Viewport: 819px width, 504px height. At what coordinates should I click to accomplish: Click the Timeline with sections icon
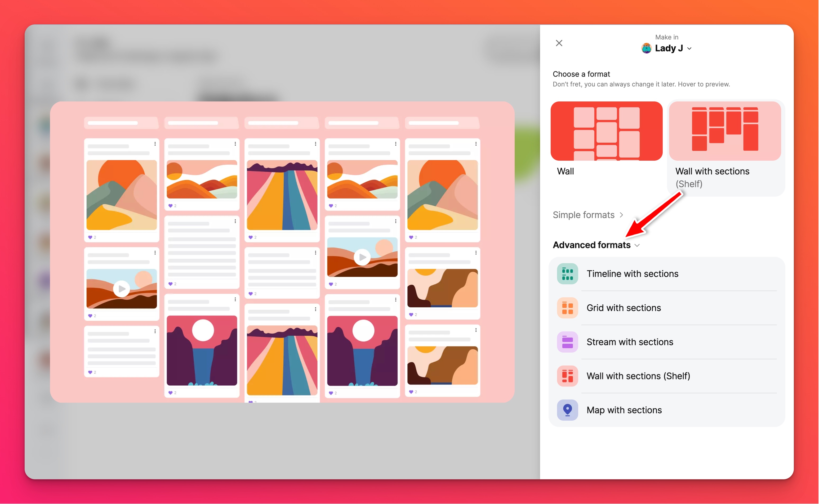tap(566, 273)
